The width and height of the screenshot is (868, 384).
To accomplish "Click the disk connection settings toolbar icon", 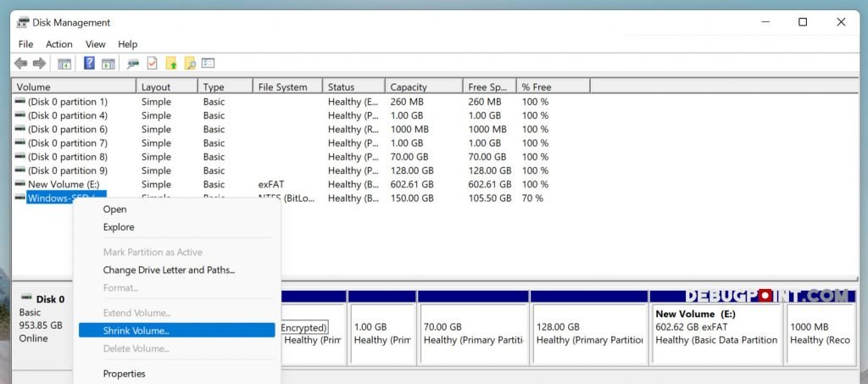I will coord(133,64).
